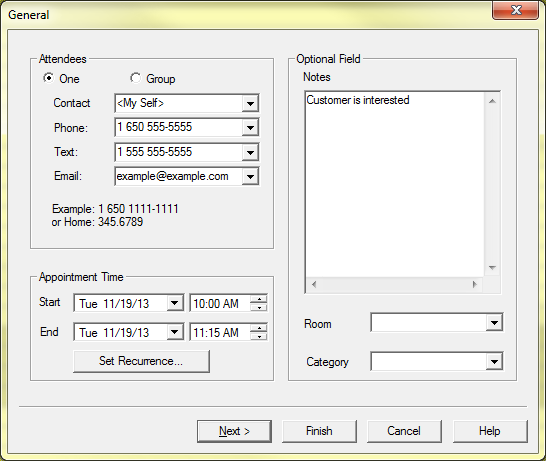This screenshot has width=546, height=461.
Task: Open the Room dropdown
Action: (x=494, y=323)
